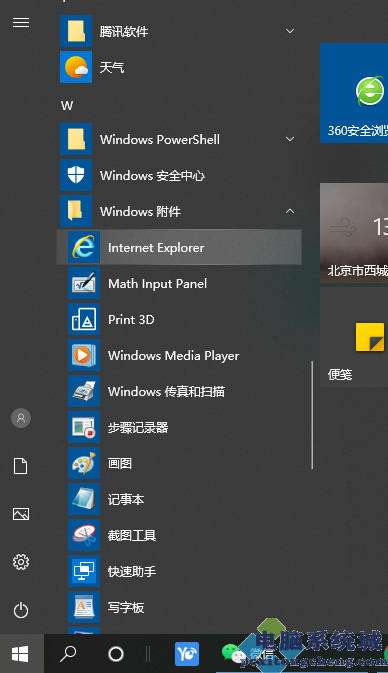Expand the 腾讯软件 folder chevron
The image size is (388, 673).
tap(290, 31)
